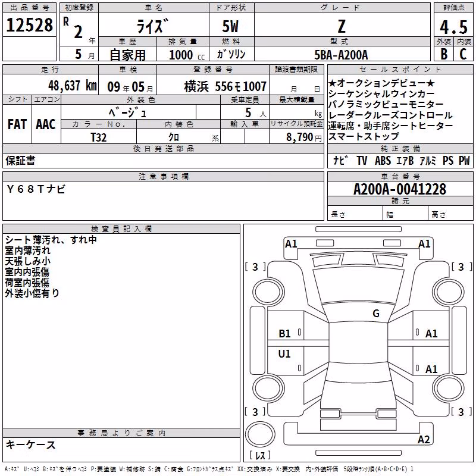Select the mileage 48,637 km
Screen dimensions: 476x476
73,86
